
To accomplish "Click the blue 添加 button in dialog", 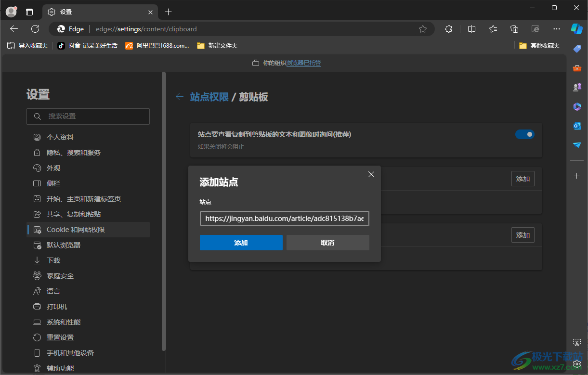I will pos(241,243).
